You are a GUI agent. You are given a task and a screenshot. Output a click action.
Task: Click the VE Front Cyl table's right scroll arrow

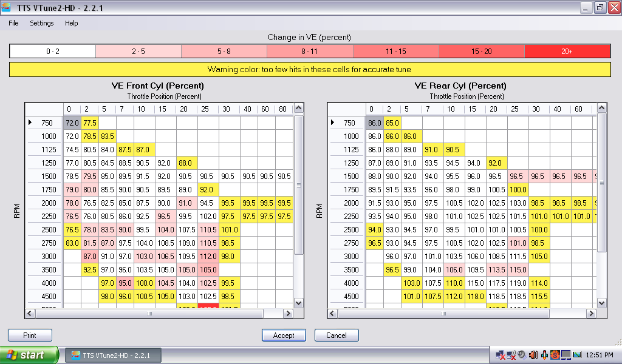[x=289, y=313]
